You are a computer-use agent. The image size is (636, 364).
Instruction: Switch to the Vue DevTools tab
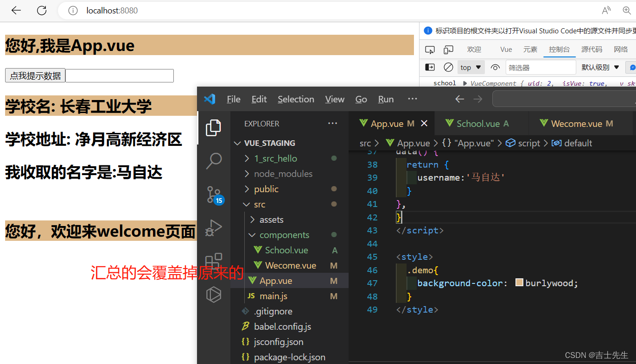(x=506, y=50)
